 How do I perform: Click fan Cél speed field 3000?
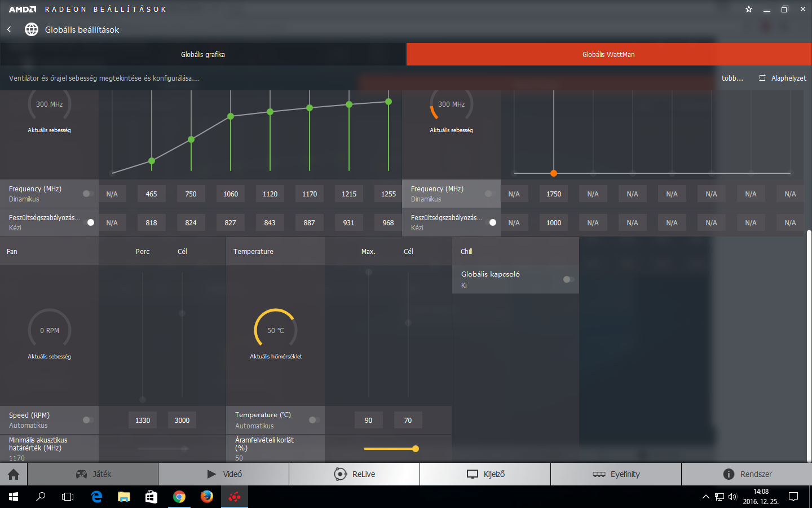[182, 420]
